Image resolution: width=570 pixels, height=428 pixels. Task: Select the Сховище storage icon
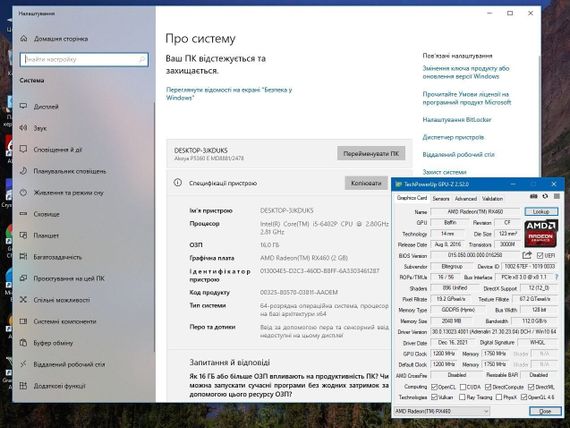click(x=24, y=214)
